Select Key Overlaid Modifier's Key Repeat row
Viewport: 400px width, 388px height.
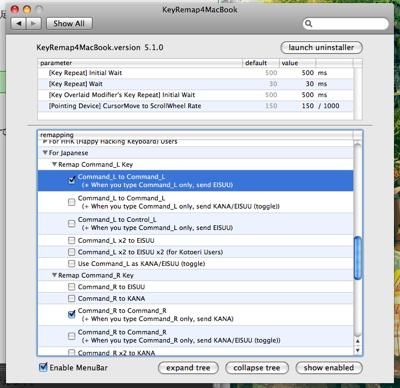(195, 95)
